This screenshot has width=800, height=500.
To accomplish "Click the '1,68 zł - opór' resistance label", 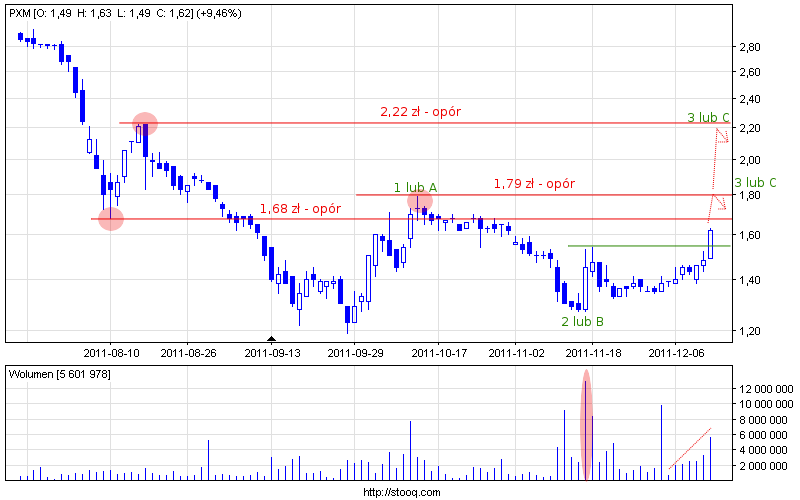I will click(x=299, y=208).
